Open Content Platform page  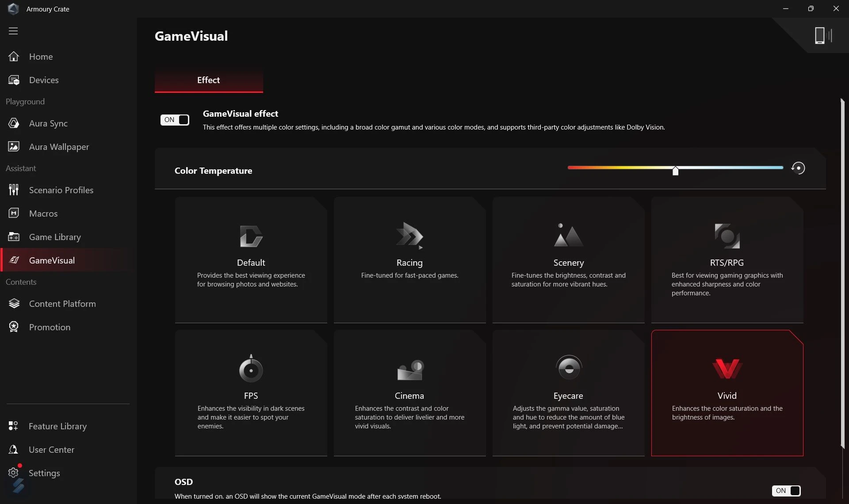click(x=69, y=304)
